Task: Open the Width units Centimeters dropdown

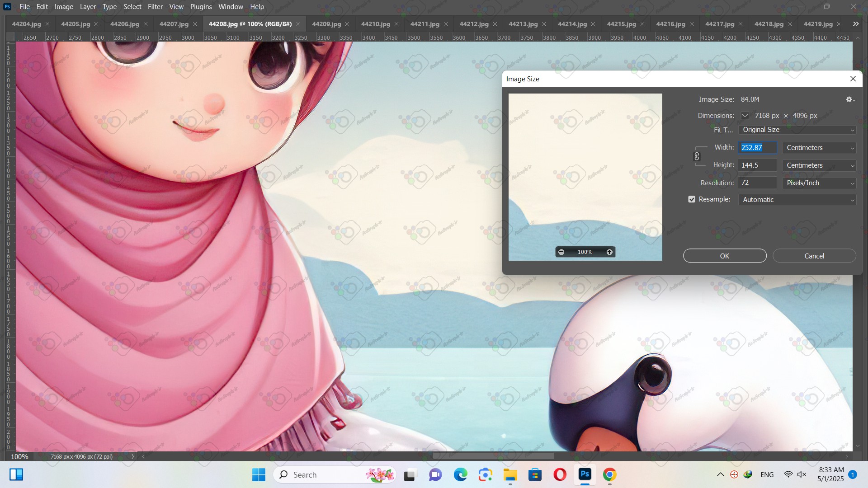Action: pos(819,148)
